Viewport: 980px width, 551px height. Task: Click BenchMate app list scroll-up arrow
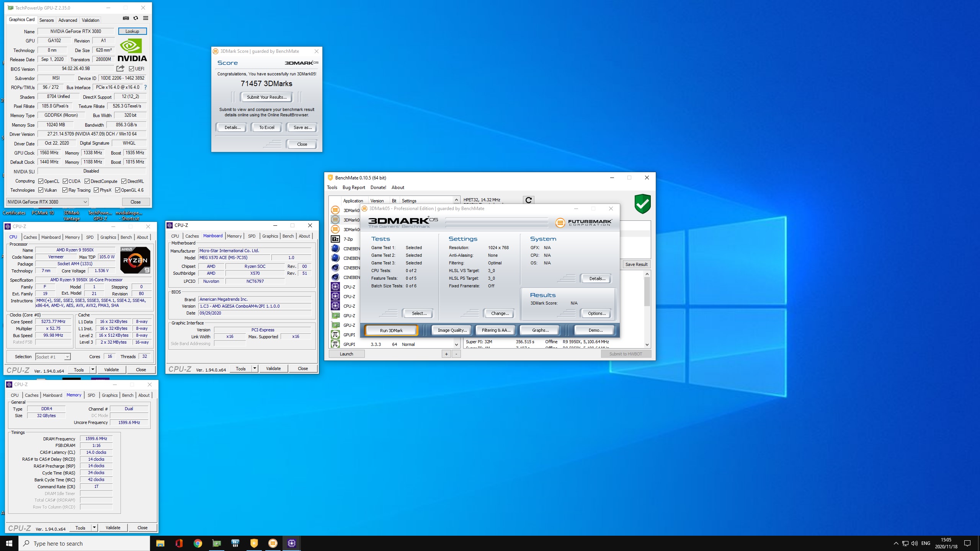[456, 200]
